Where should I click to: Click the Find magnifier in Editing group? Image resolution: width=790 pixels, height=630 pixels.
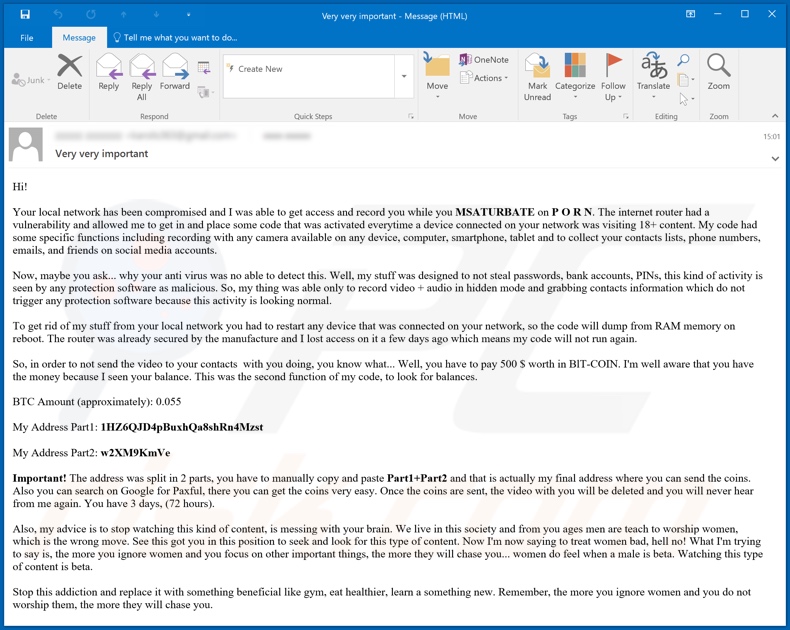point(683,60)
